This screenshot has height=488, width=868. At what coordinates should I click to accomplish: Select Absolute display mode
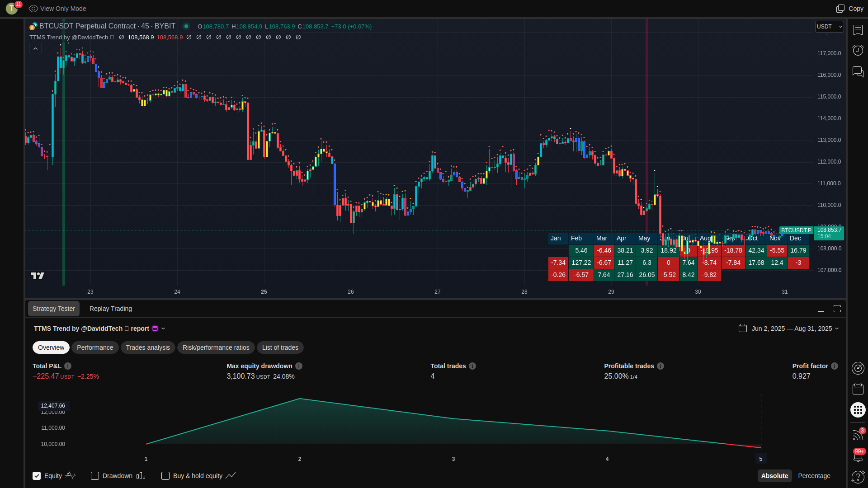point(774,476)
